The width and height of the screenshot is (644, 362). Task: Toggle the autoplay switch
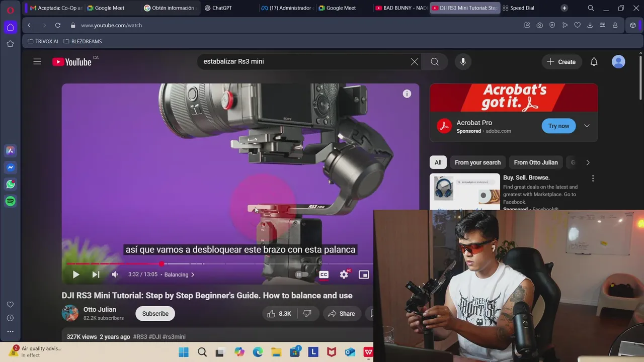pyautogui.click(x=301, y=275)
